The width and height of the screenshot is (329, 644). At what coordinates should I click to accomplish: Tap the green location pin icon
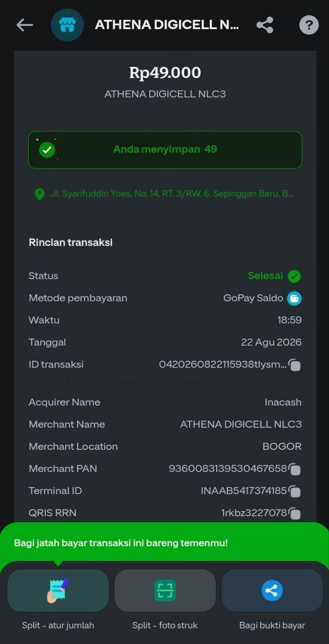tap(40, 194)
